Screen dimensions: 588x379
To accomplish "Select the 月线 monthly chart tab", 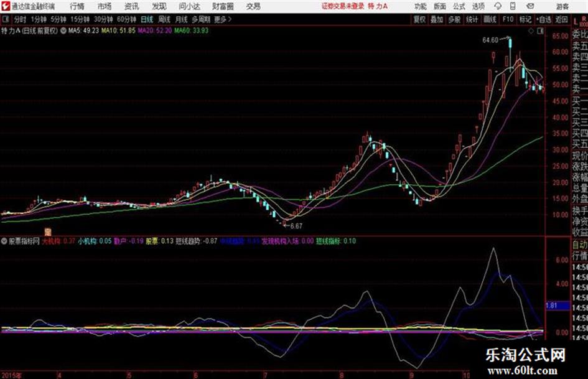I will click(182, 19).
